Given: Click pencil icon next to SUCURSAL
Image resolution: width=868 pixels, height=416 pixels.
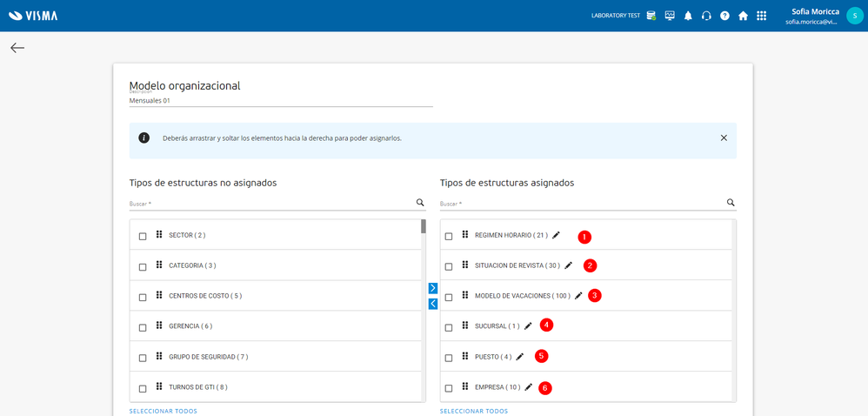Looking at the screenshot, I should click(x=528, y=326).
